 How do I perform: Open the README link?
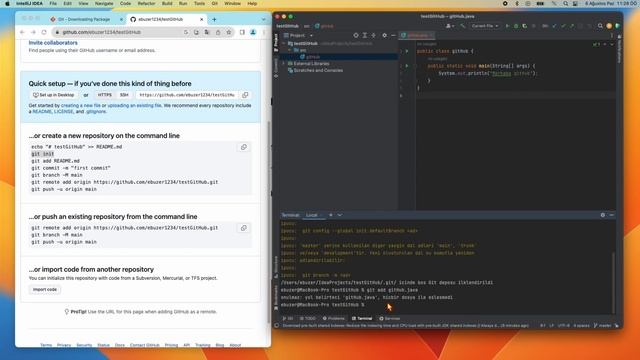42,111
